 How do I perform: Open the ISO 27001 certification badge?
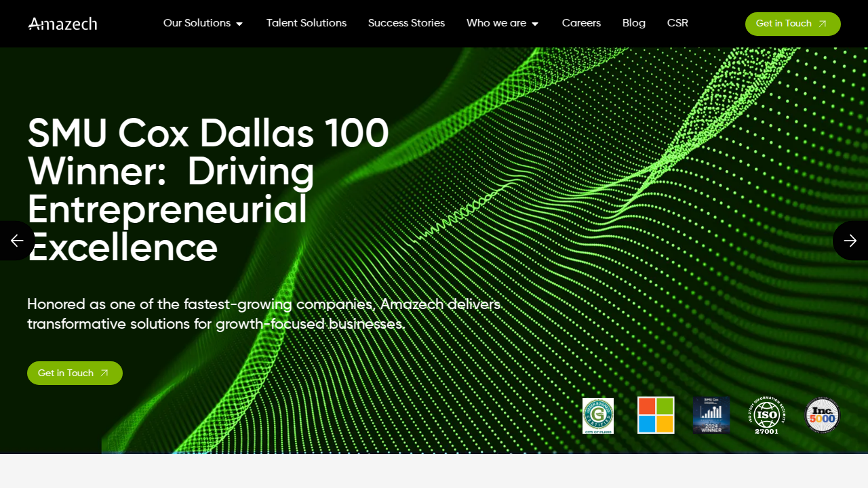click(x=766, y=415)
